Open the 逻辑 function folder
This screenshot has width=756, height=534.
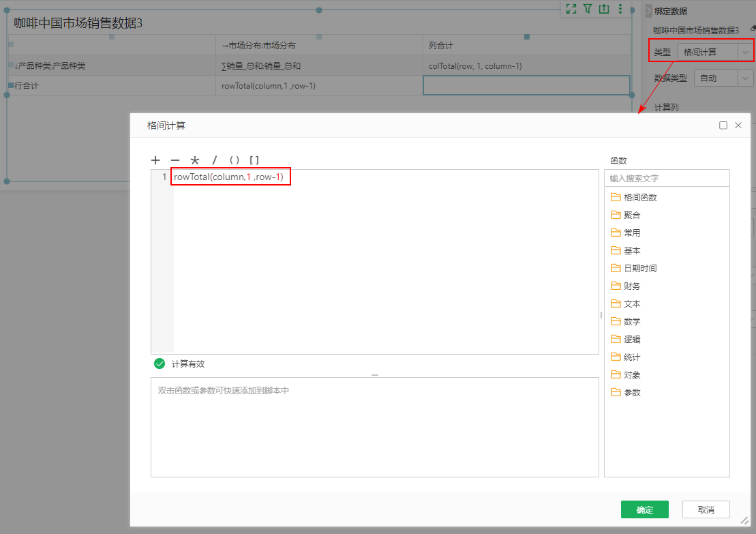pos(626,340)
